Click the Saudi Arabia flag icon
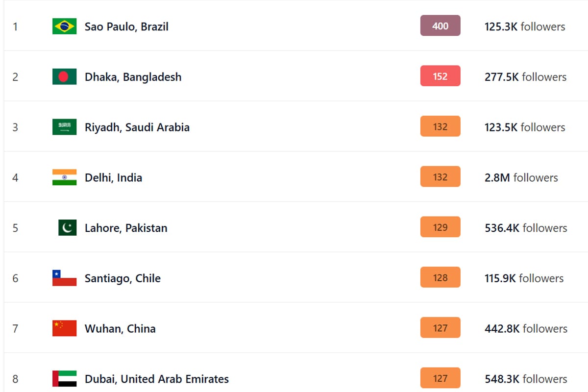The height and width of the screenshot is (392, 588). coord(64,127)
